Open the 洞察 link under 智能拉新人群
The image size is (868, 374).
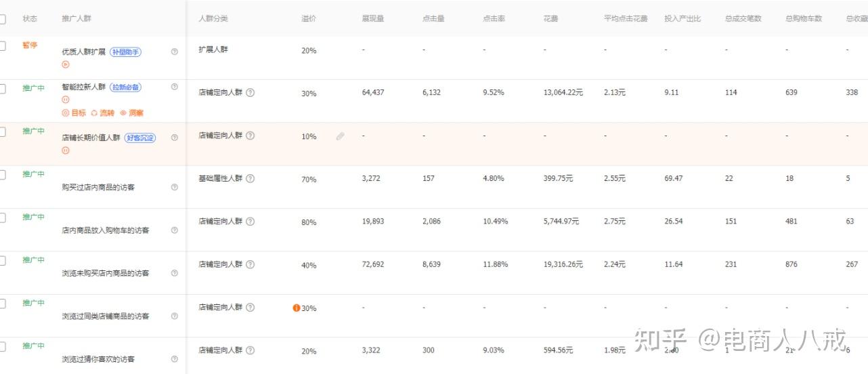(132, 113)
